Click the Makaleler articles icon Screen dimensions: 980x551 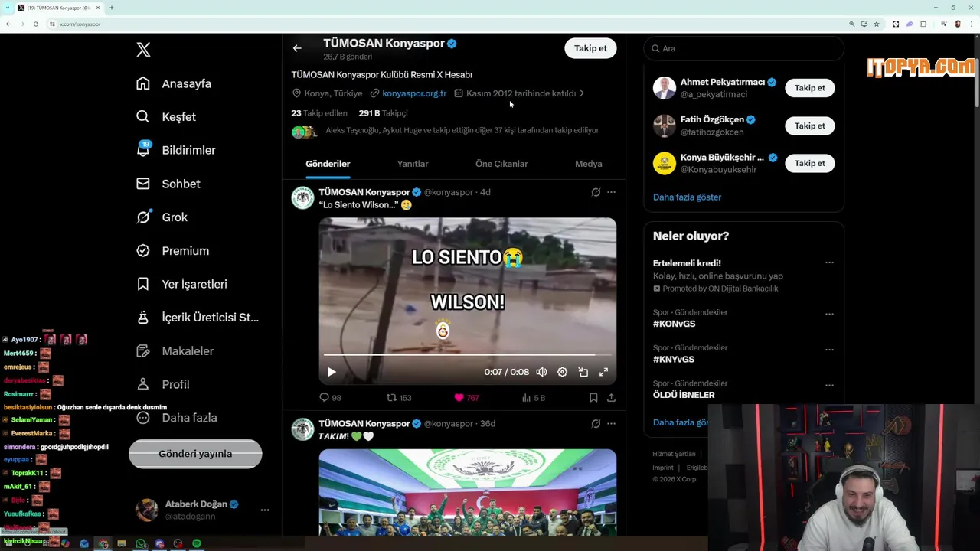pos(143,350)
